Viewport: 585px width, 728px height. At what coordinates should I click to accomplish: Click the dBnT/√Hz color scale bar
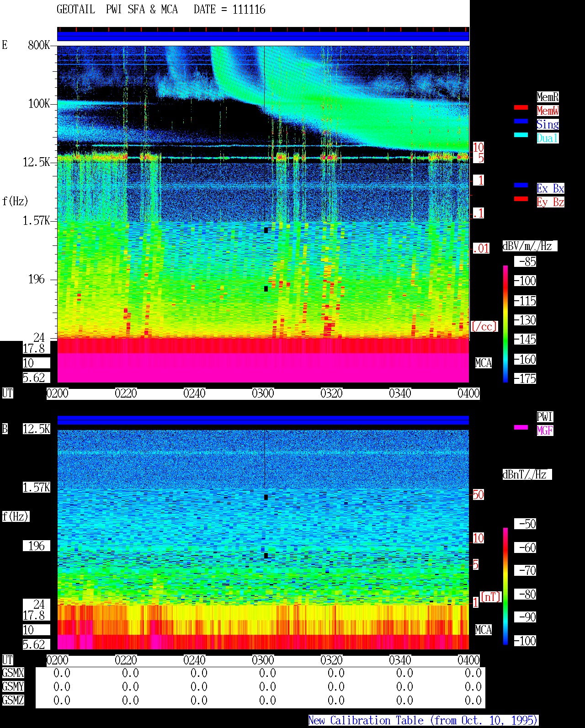click(505, 586)
